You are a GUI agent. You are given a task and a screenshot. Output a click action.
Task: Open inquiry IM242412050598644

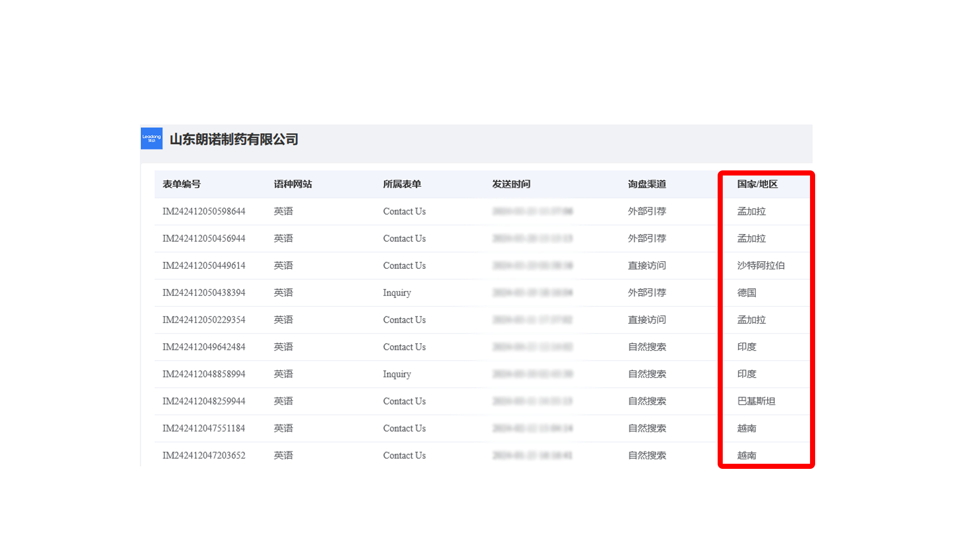click(x=204, y=211)
